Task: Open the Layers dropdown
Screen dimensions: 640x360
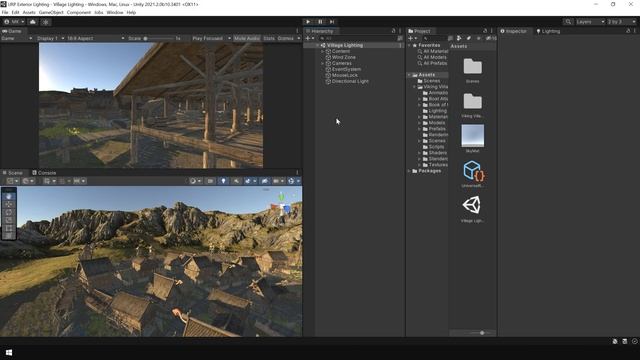Action: coord(590,22)
